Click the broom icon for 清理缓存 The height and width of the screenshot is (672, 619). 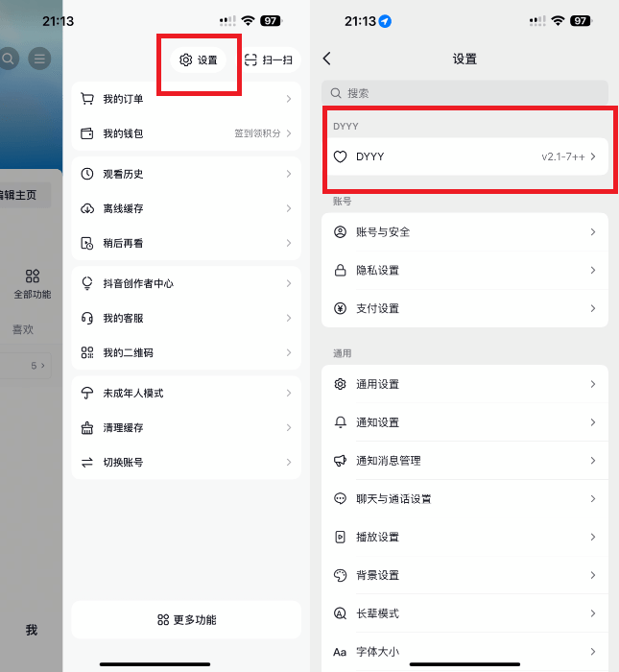87,428
